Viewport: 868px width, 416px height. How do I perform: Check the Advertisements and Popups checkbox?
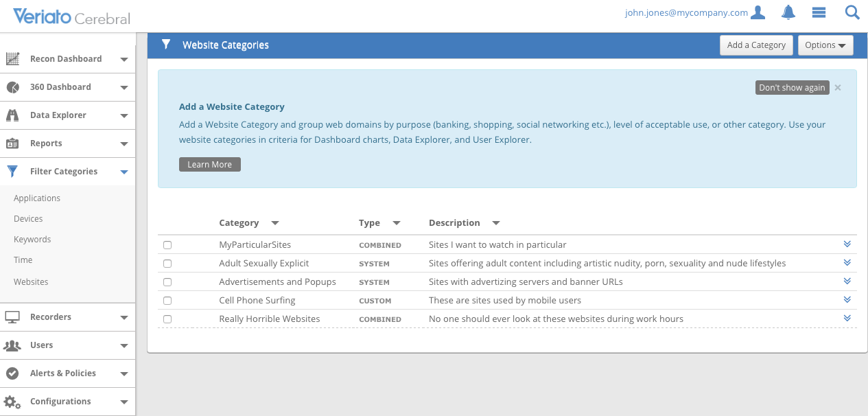(x=167, y=282)
